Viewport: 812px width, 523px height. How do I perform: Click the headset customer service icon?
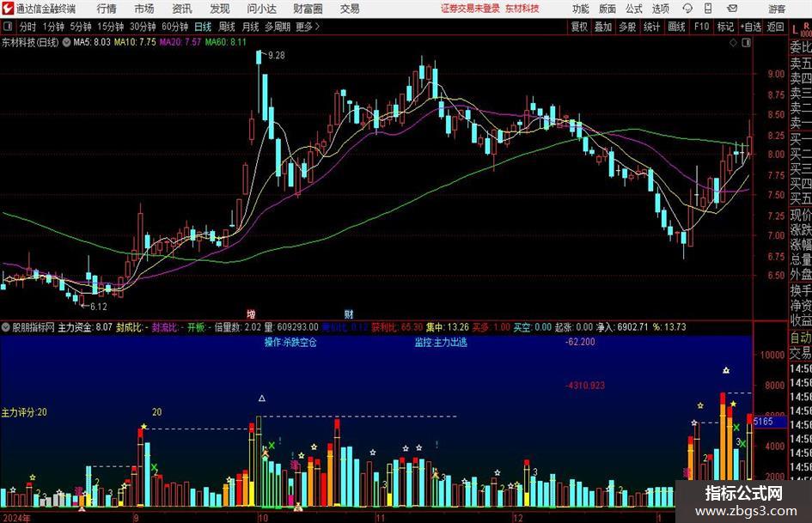pos(687,9)
